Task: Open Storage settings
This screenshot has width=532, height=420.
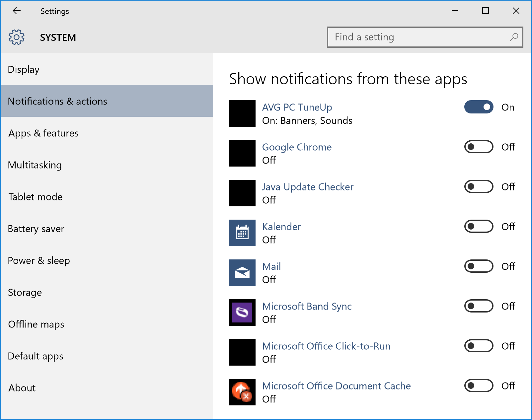Action: (x=107, y=292)
